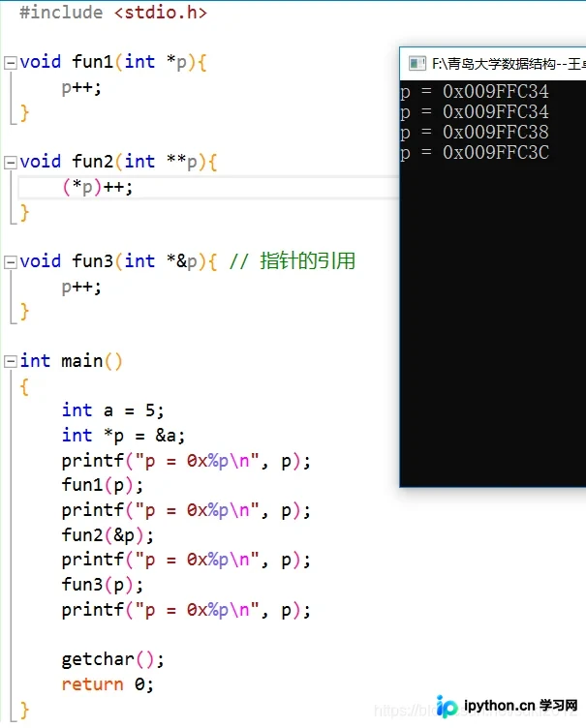
Task: Click console output '0x009FFC38'
Action: [x=496, y=133]
